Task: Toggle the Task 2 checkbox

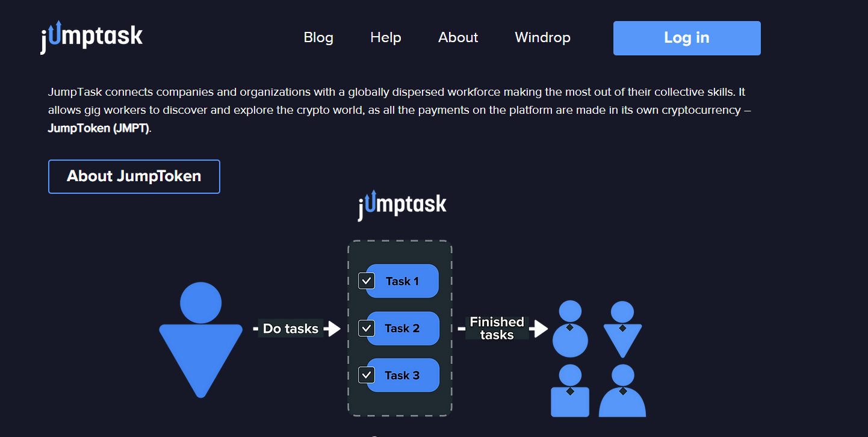Action: 367,328
